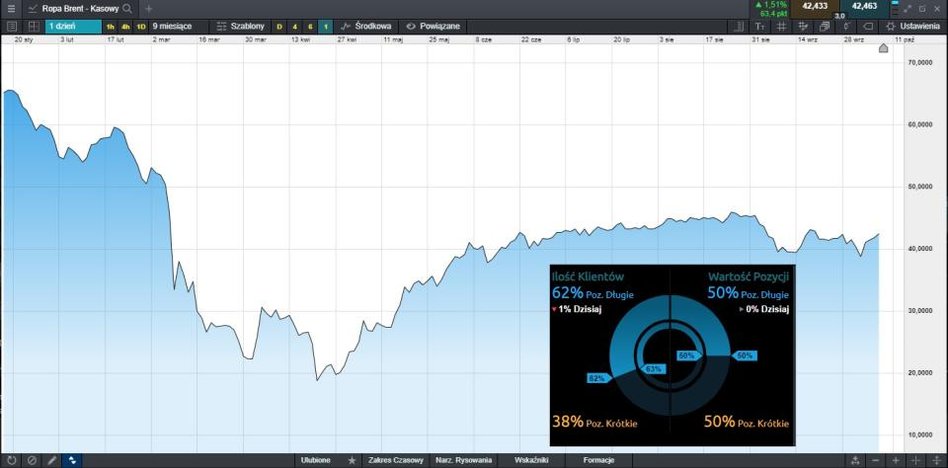
Task: Open the hamburger menu at top-left
Action: (10, 8)
